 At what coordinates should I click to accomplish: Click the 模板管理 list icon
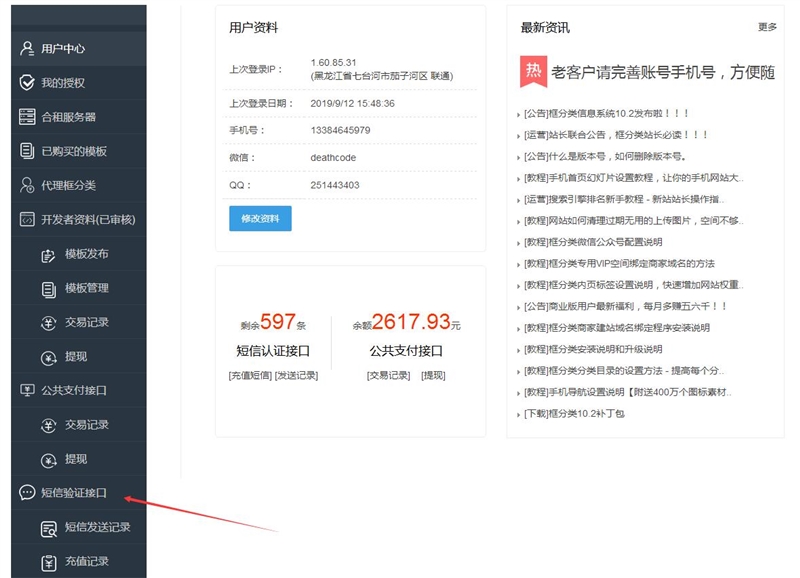[x=48, y=288]
